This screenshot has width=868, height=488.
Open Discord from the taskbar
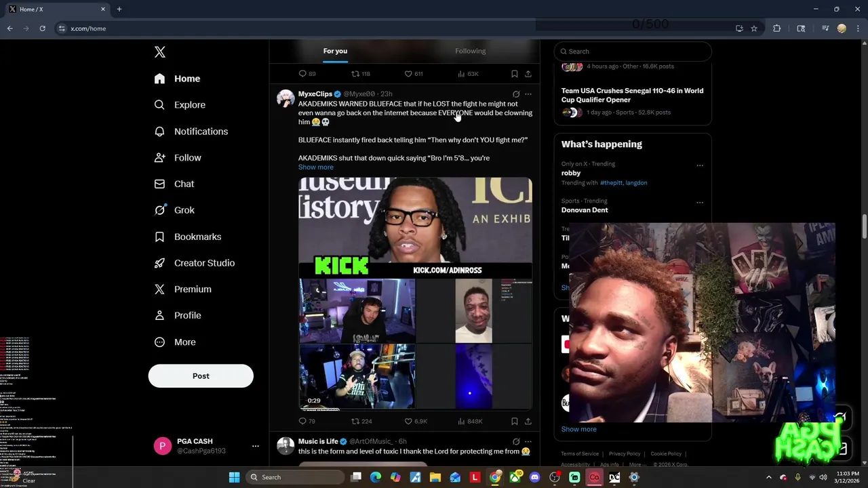coord(535,477)
